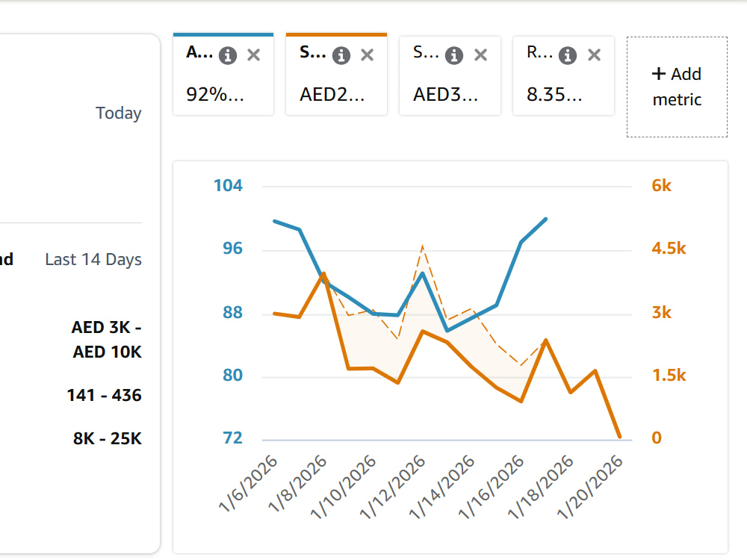Image resolution: width=747 pixels, height=560 pixels.
Task: Remove the blue 92% metric card
Action: point(254,55)
